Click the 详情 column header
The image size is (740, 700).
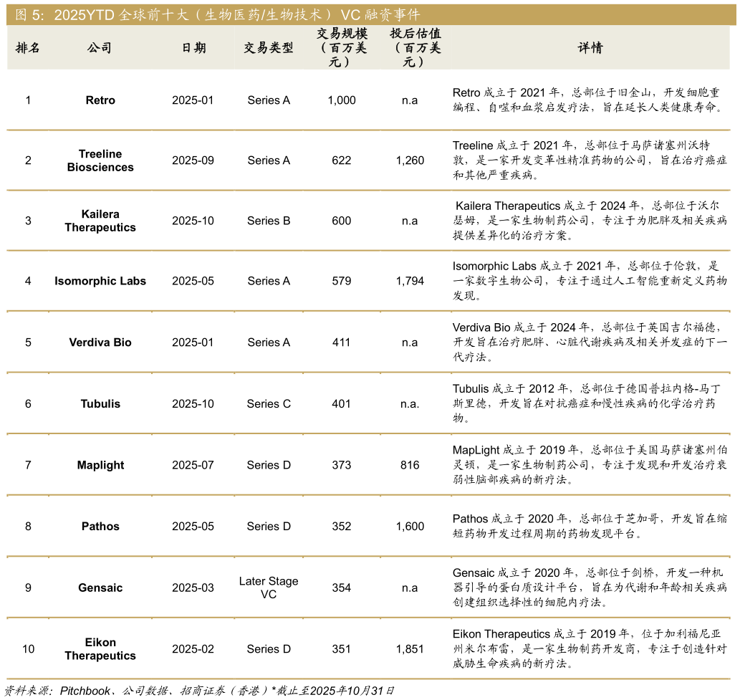[592, 49]
